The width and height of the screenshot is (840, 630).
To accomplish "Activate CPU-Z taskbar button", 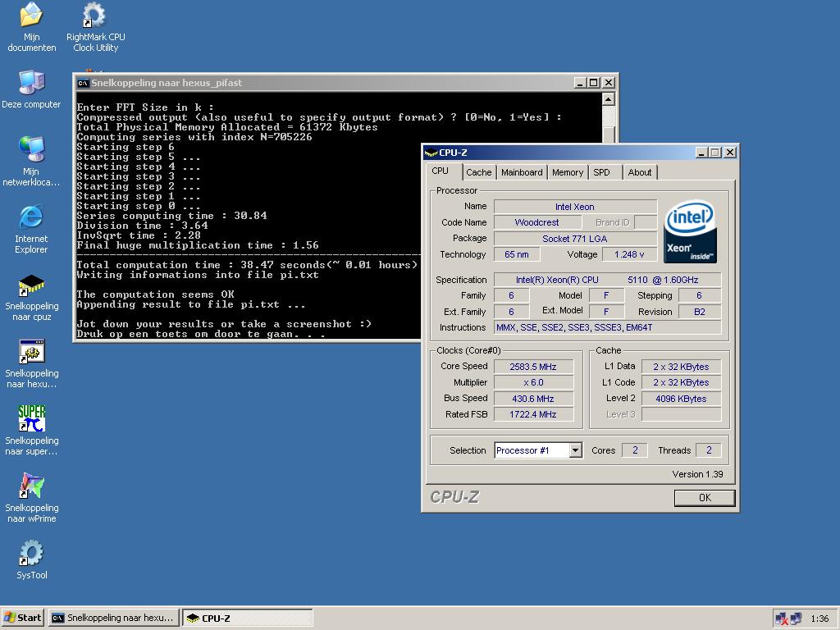I will pyautogui.click(x=248, y=618).
